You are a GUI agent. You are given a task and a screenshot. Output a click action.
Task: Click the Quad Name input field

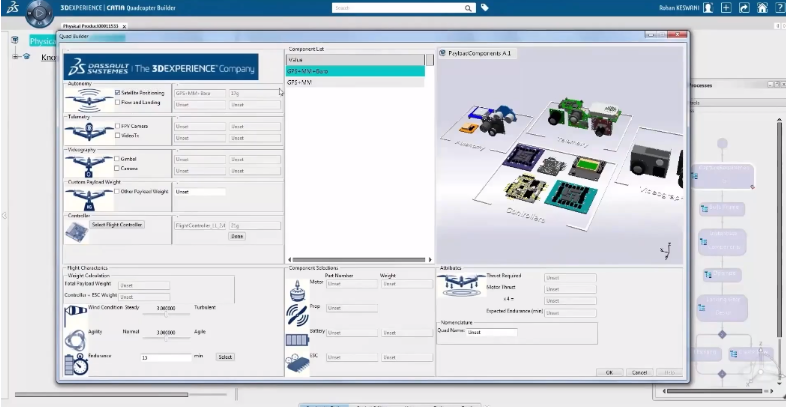click(492, 332)
